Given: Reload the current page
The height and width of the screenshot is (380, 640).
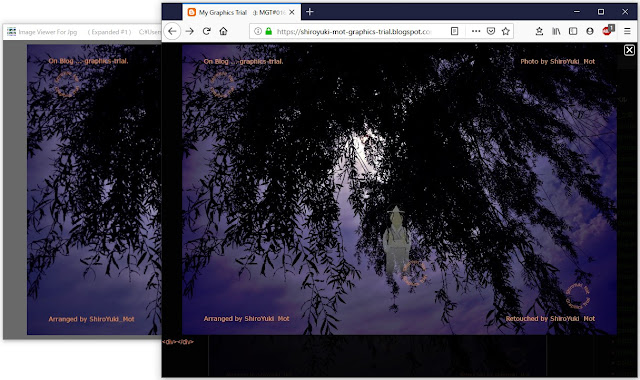Looking at the screenshot, I should pyautogui.click(x=207, y=31).
